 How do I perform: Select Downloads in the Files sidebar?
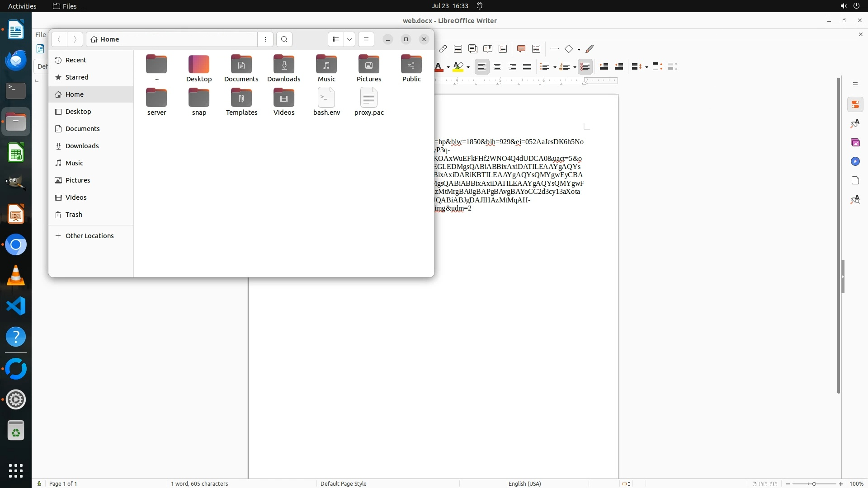pyautogui.click(x=82, y=146)
